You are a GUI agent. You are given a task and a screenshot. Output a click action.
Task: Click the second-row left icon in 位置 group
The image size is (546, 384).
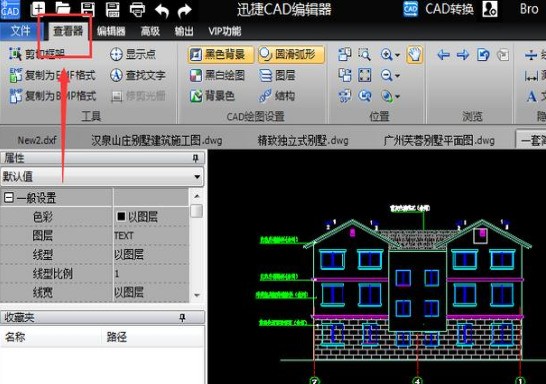pos(344,75)
